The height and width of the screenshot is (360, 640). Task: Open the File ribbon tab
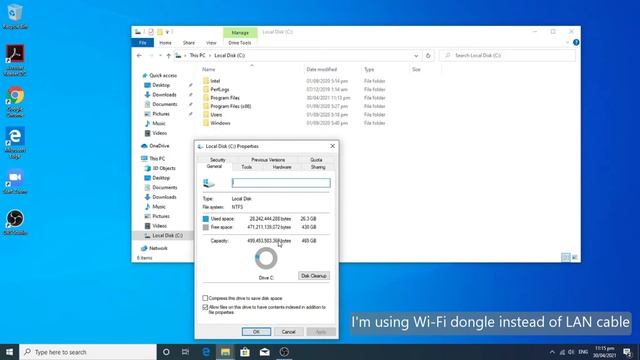(142, 43)
